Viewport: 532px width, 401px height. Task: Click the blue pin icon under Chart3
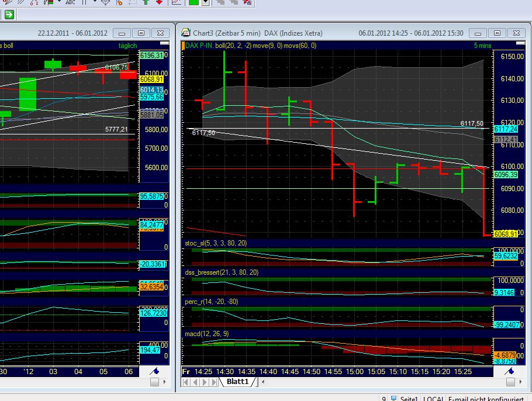pos(509,371)
